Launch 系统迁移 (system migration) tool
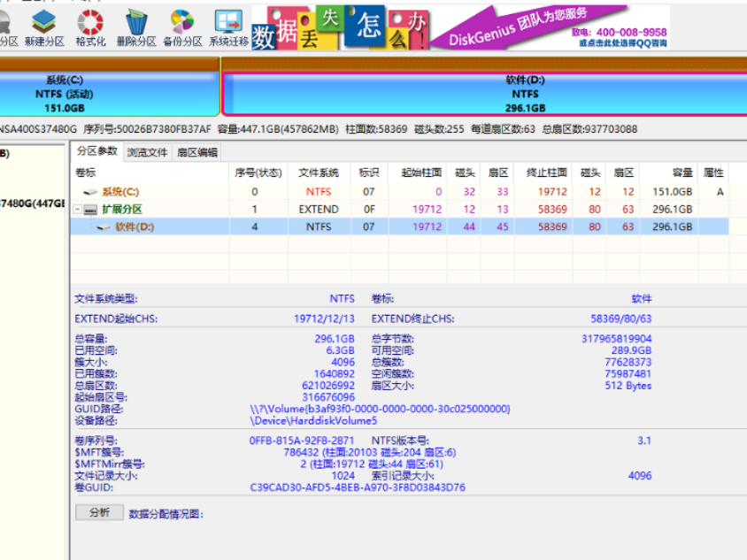The width and height of the screenshot is (747, 560). point(228,28)
